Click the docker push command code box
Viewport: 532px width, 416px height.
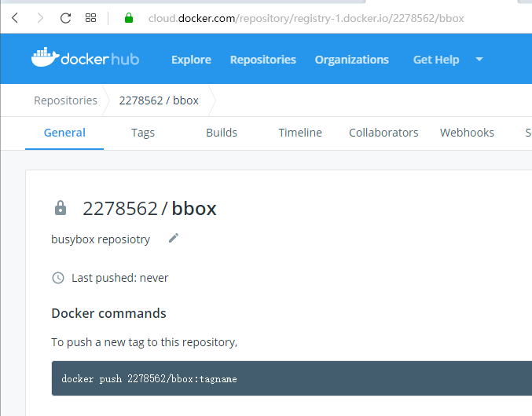[292, 378]
